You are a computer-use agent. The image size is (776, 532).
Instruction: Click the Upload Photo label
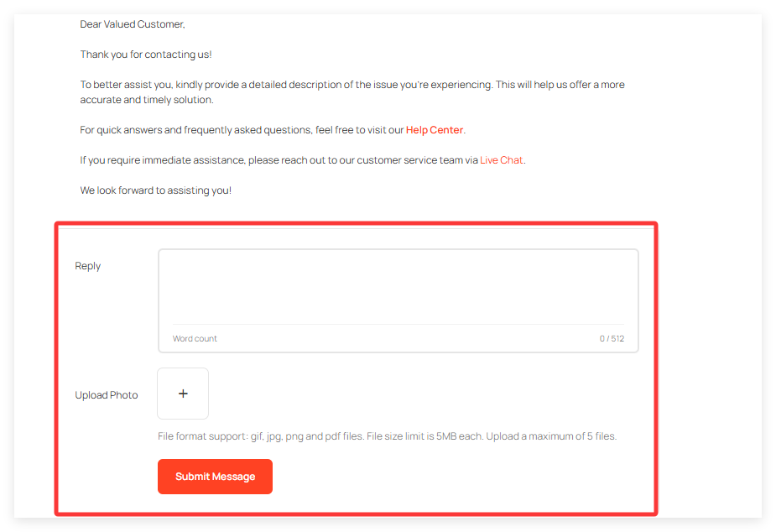(107, 395)
